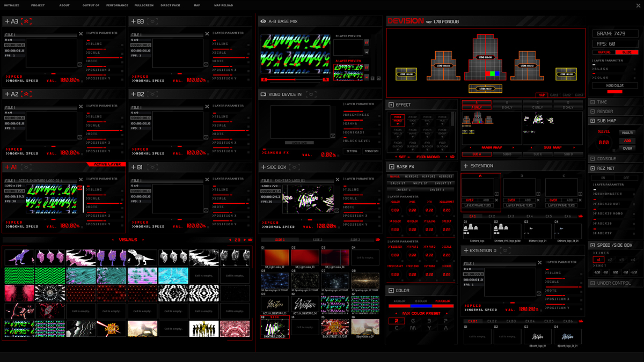
Task: Select the x2 speed multiplier
Action: pyautogui.click(x=610, y=260)
